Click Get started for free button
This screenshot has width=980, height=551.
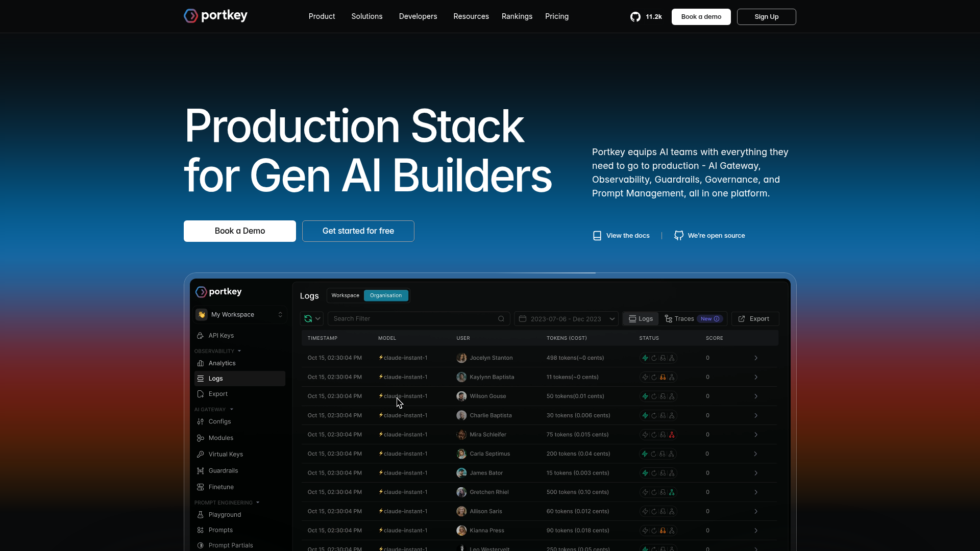tap(358, 231)
